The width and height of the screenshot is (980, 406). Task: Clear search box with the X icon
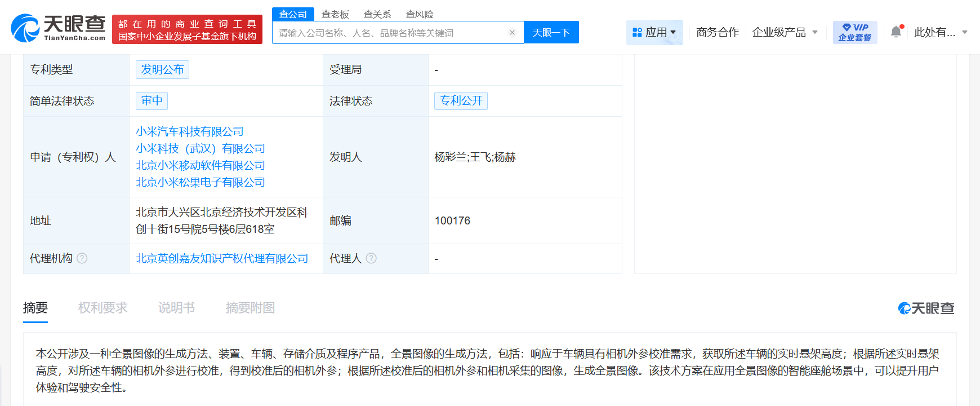[512, 33]
